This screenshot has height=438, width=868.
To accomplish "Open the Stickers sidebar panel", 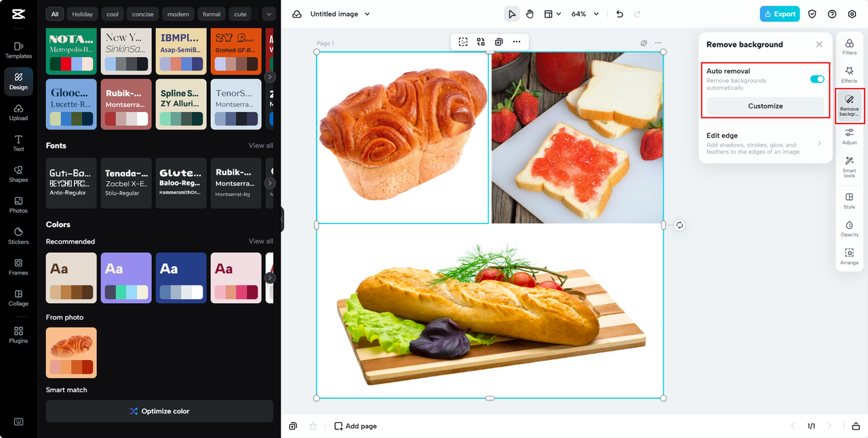I will (18, 235).
